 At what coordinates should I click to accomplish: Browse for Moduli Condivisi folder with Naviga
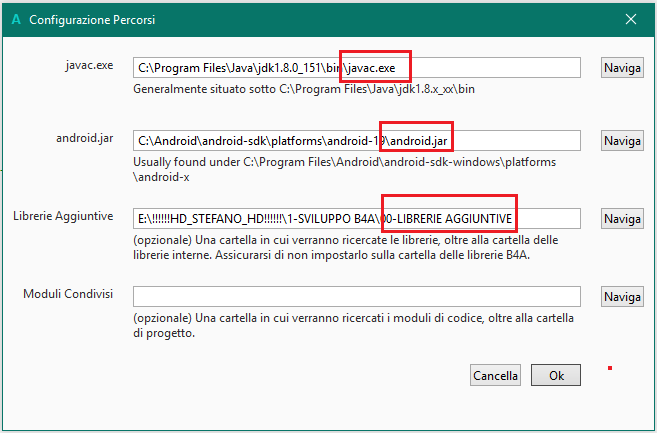pos(622,296)
